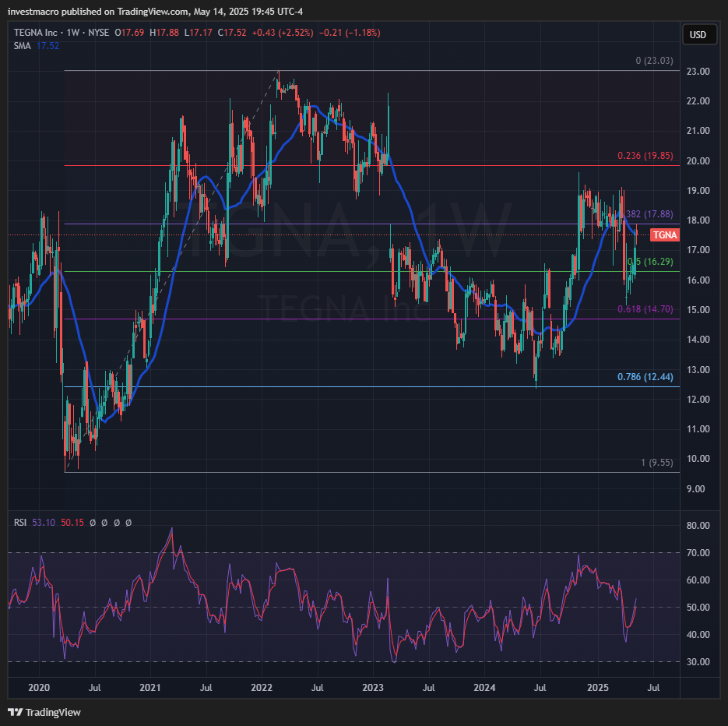The image size is (728, 726).
Task: Click the 9.00 price axis tick
Action: (695, 488)
